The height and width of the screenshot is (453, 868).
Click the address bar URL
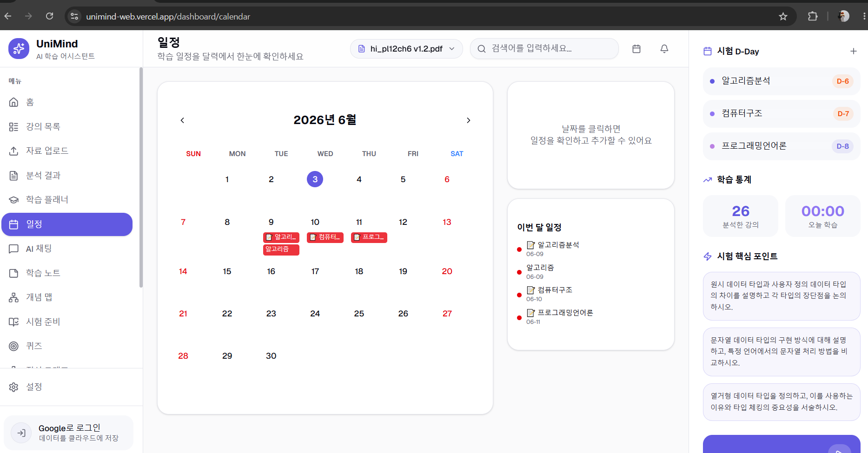coord(168,17)
